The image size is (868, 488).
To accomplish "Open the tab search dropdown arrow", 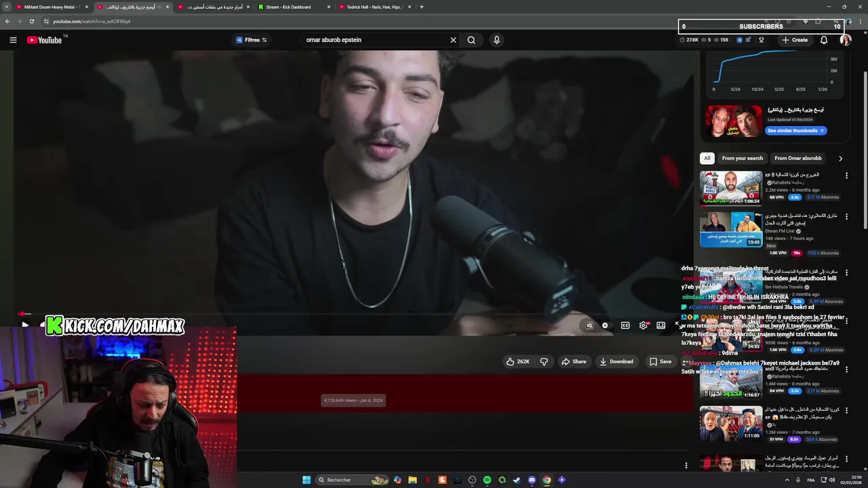I will pyautogui.click(x=6, y=7).
